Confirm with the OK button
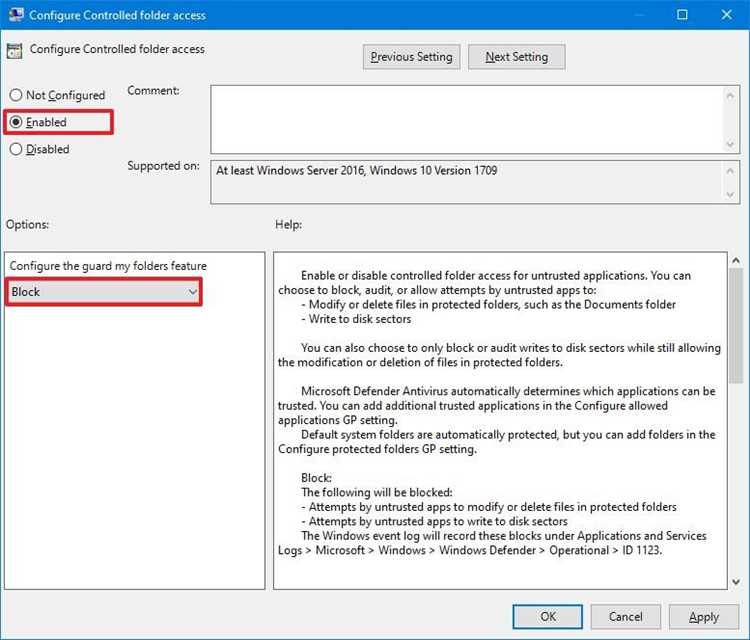The image size is (750, 640). [x=548, y=617]
